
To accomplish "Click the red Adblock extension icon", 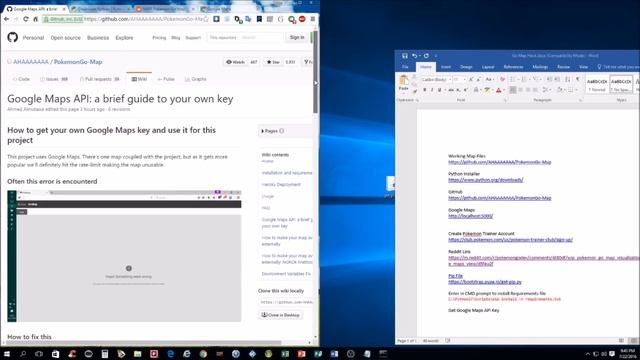I will point(302,19).
